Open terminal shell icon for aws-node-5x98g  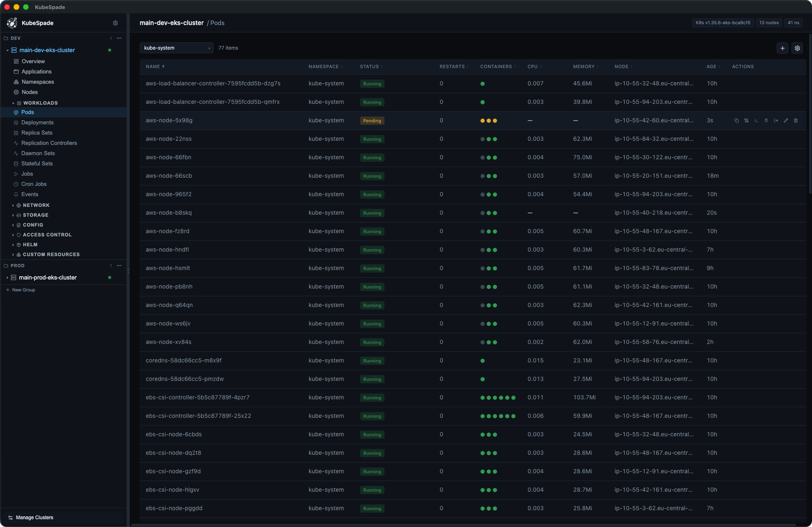pos(756,121)
